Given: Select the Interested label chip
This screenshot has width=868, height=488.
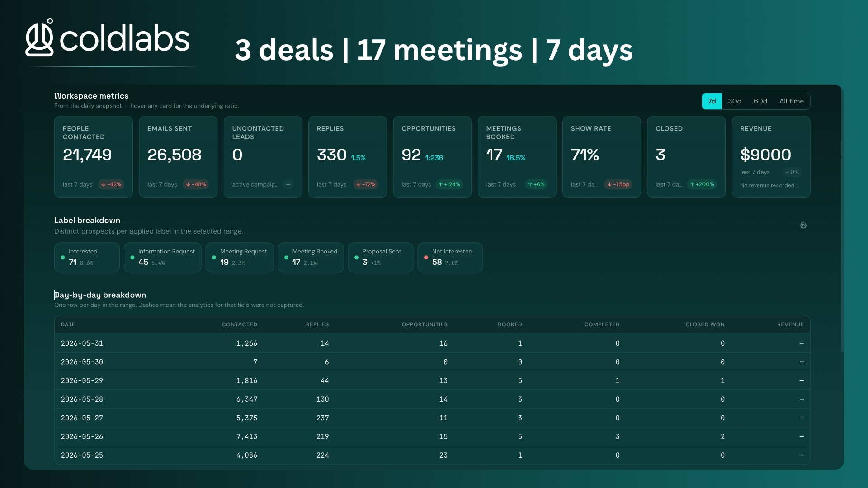Looking at the screenshot, I should point(87,258).
